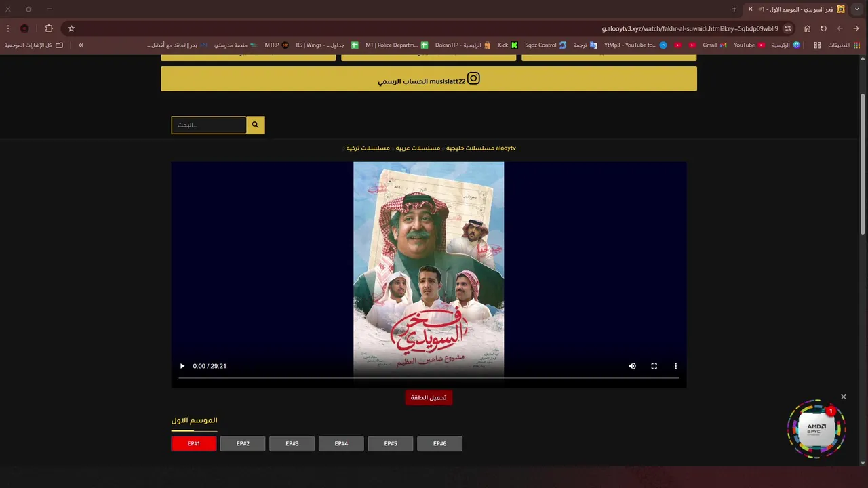Click the site settings icon in address bar
Image resolution: width=868 pixels, height=488 pixels.
click(788, 28)
